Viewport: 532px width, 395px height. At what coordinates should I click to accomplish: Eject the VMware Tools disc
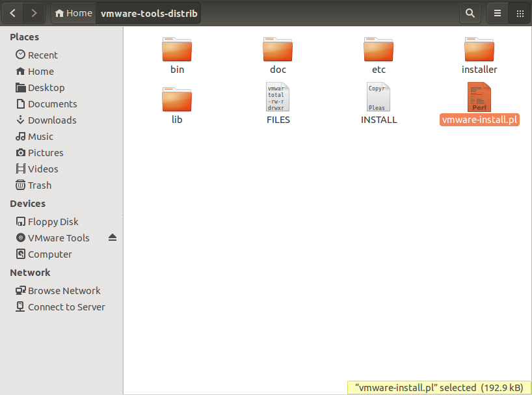tap(113, 238)
